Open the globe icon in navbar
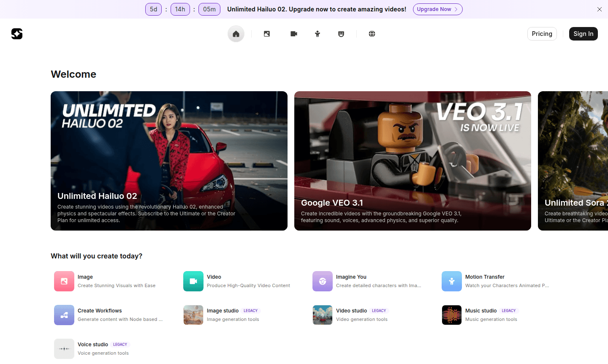This screenshot has height=364, width=608. [x=372, y=34]
